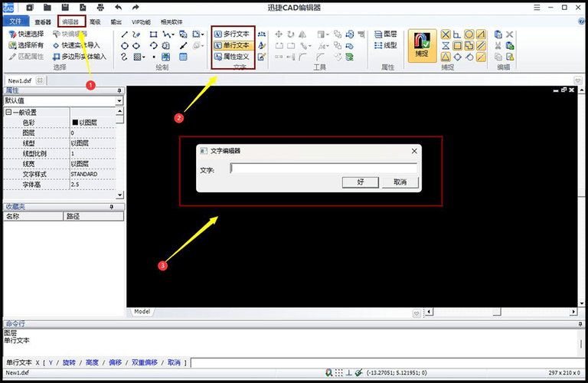588x383 pixels.
Task: Click the Undo arrow in title bar
Action: (119, 7)
